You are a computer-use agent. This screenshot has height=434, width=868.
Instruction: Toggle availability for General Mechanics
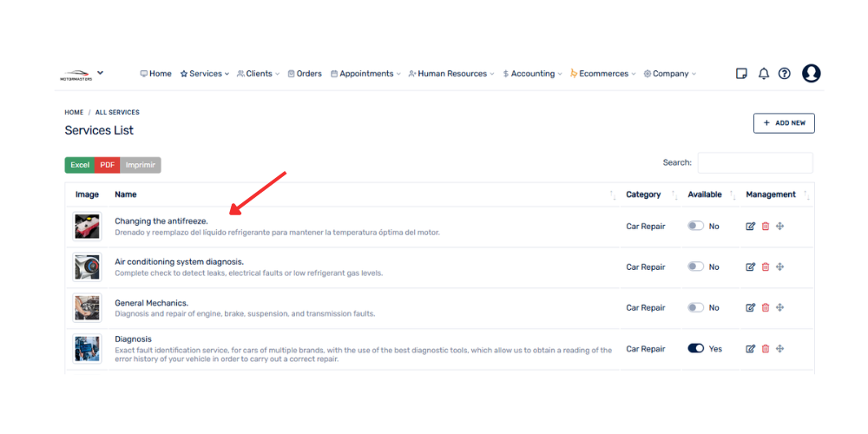695,308
